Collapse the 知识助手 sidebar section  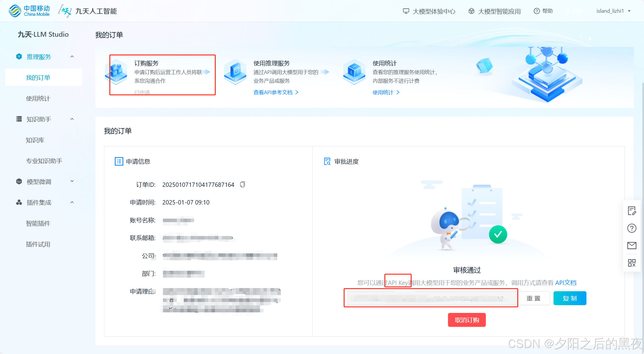point(72,119)
